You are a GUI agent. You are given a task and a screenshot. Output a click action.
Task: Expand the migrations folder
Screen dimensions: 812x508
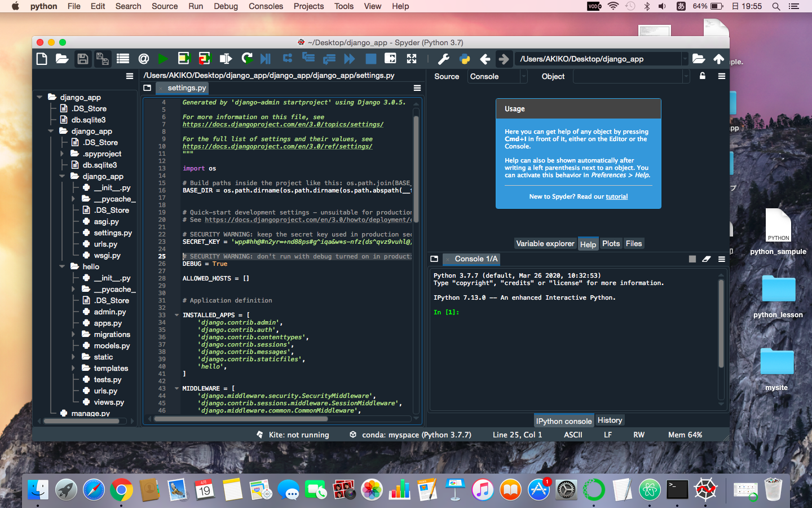(x=72, y=334)
